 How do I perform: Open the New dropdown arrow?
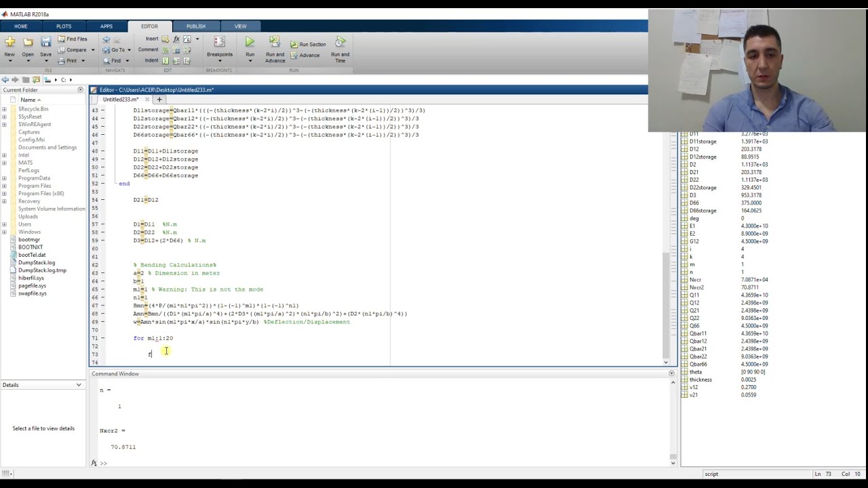click(9, 61)
